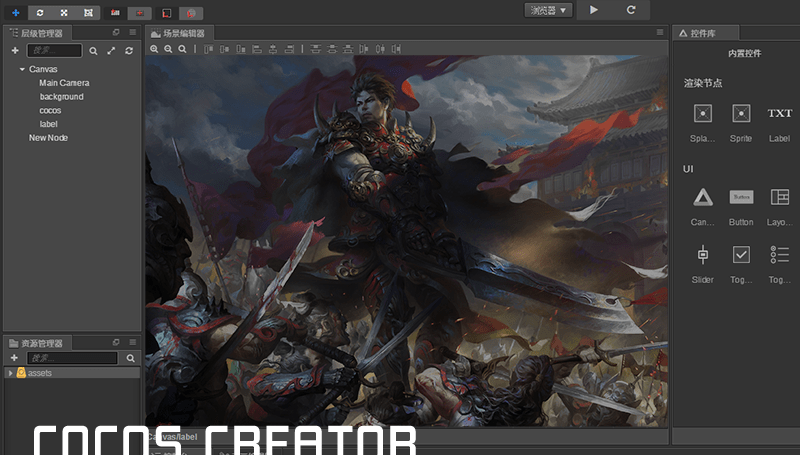Switch to the Scene Editor tab
This screenshot has width=800, height=455.
tap(179, 33)
